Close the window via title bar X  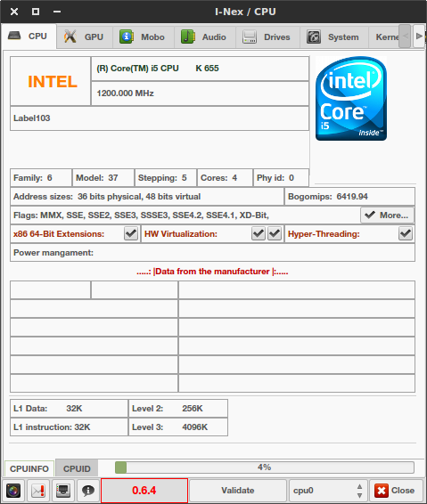point(14,12)
